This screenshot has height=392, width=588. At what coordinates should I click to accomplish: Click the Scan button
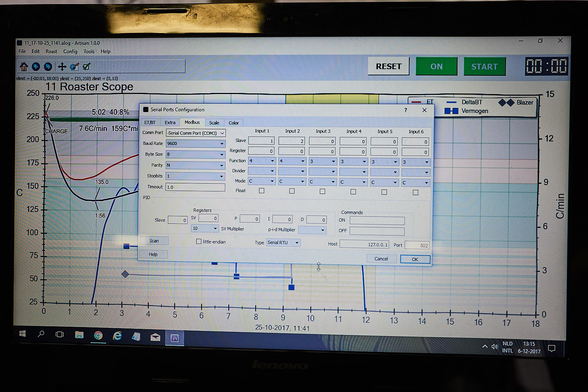[154, 241]
